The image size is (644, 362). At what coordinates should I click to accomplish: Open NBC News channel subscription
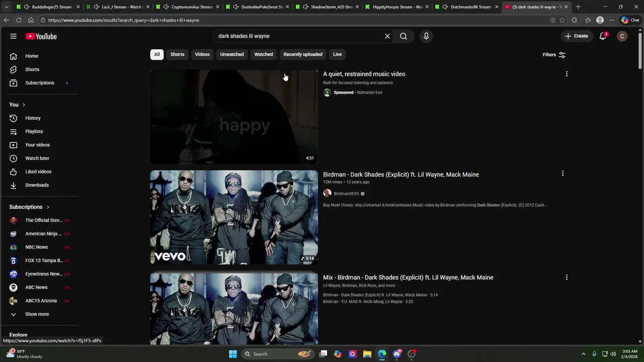click(x=40, y=247)
